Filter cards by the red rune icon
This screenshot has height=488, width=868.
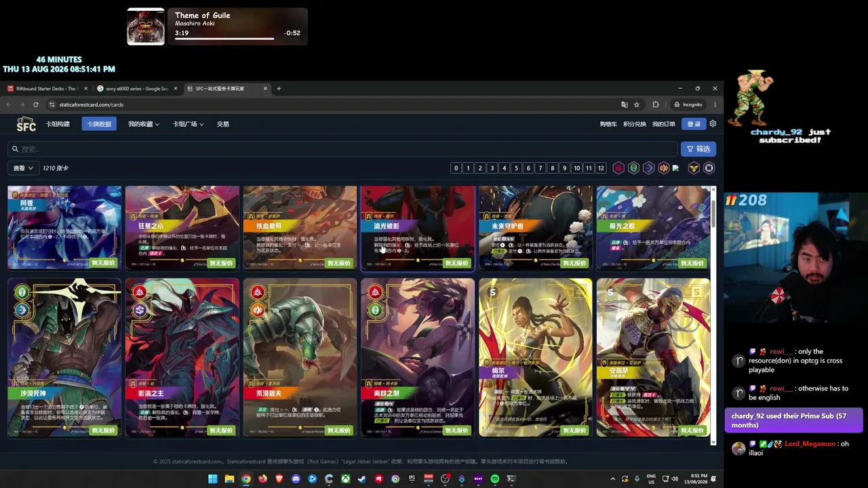tap(618, 168)
